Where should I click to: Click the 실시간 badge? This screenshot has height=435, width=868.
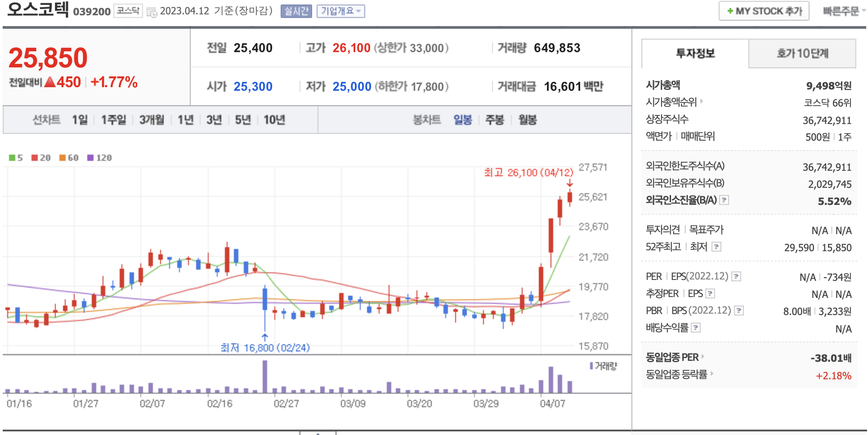[x=296, y=11]
